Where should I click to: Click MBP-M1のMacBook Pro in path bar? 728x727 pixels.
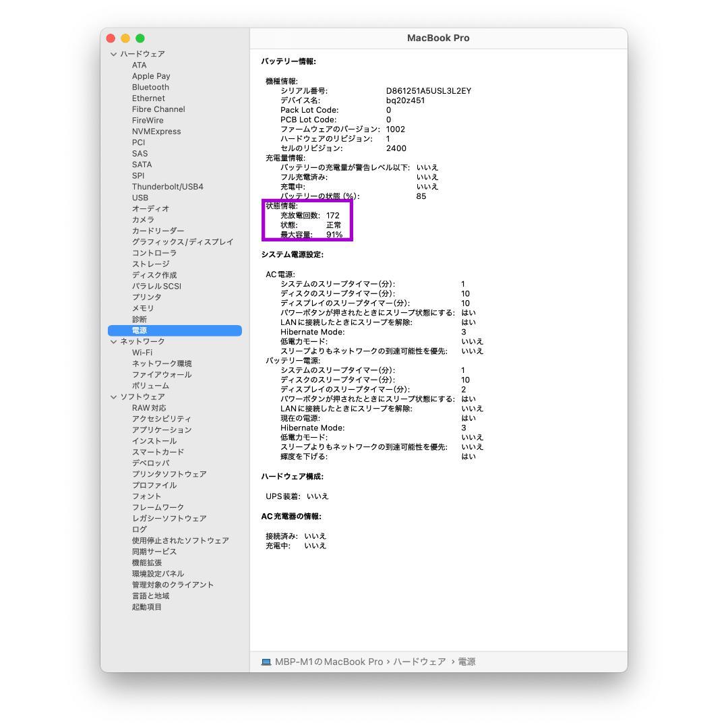pos(329,662)
